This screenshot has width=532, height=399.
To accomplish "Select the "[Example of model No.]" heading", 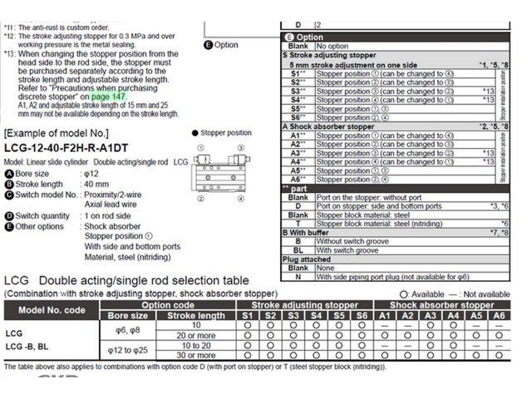I will point(57,133).
